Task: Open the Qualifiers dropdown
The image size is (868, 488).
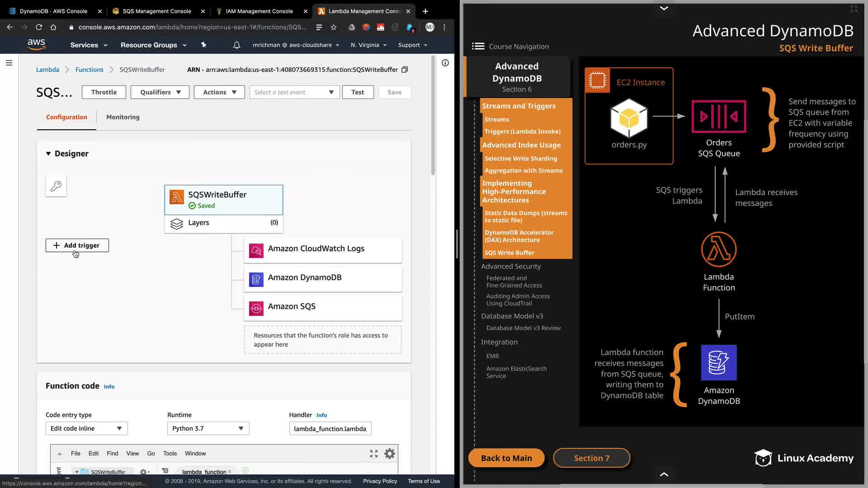Action: pos(160,92)
